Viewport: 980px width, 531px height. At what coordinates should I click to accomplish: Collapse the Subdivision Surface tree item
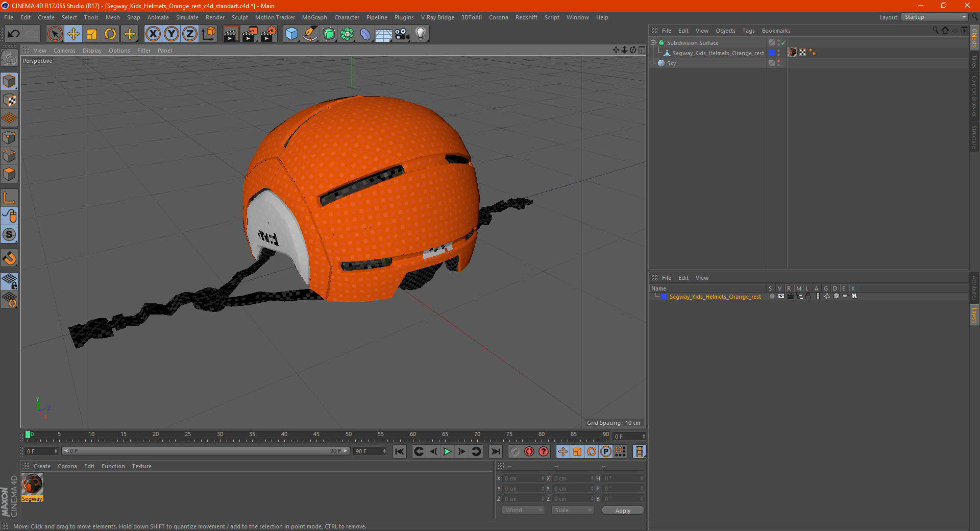tap(653, 43)
